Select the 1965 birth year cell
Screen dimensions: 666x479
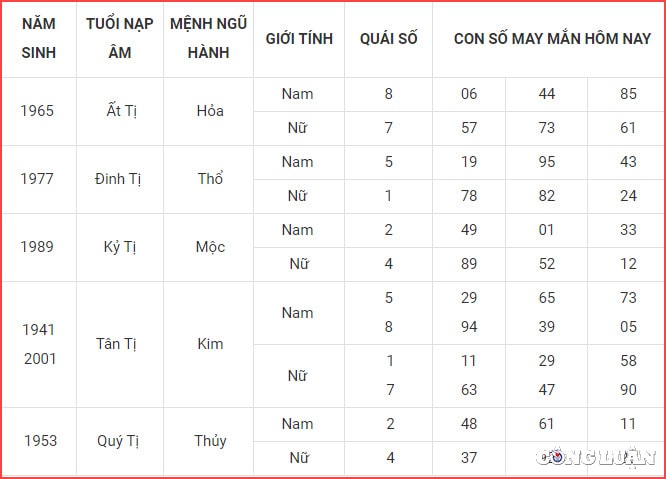37,111
